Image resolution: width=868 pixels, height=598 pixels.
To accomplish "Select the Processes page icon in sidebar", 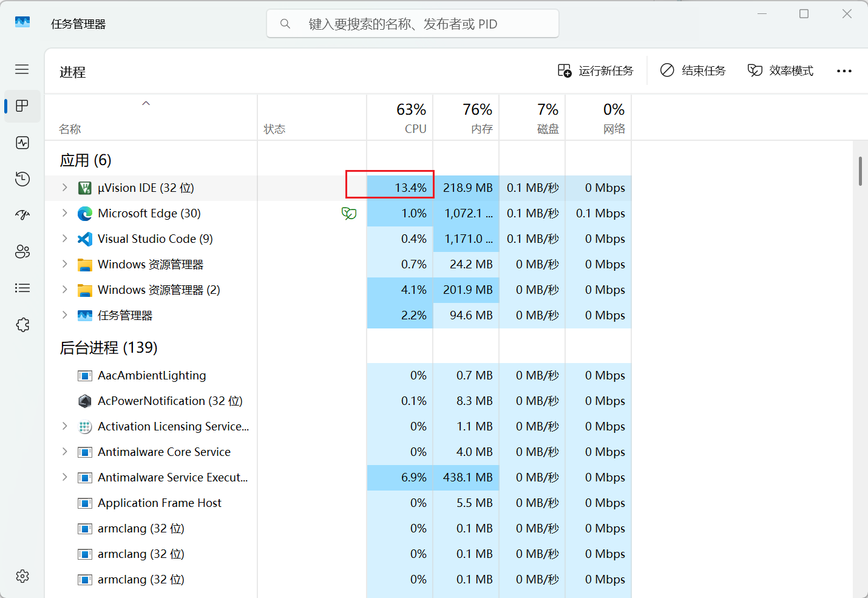I will tap(22, 106).
